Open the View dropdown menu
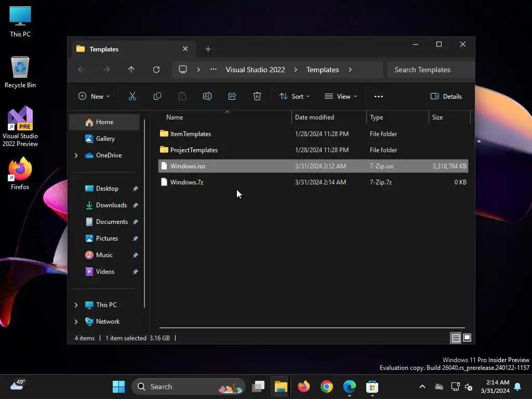This screenshot has width=532, height=399. [x=341, y=96]
